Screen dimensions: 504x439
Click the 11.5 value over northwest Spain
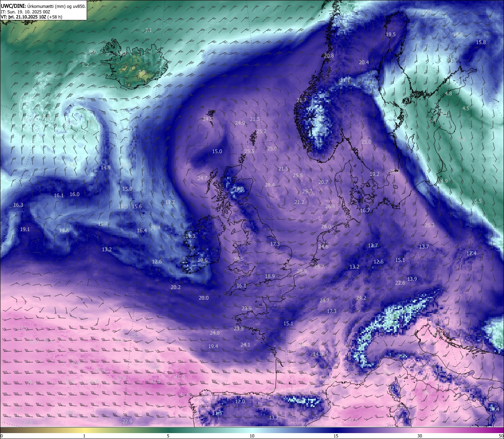pos(217,413)
